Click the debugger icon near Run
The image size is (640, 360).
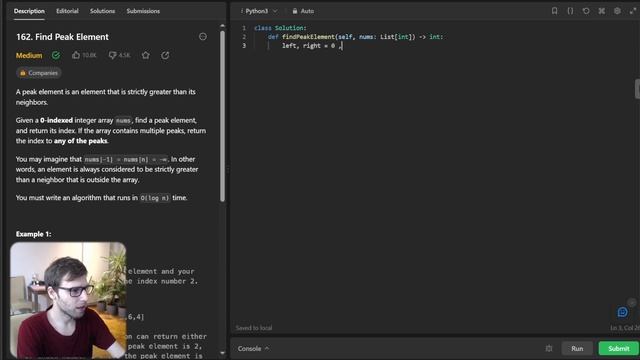pyautogui.click(x=549, y=349)
